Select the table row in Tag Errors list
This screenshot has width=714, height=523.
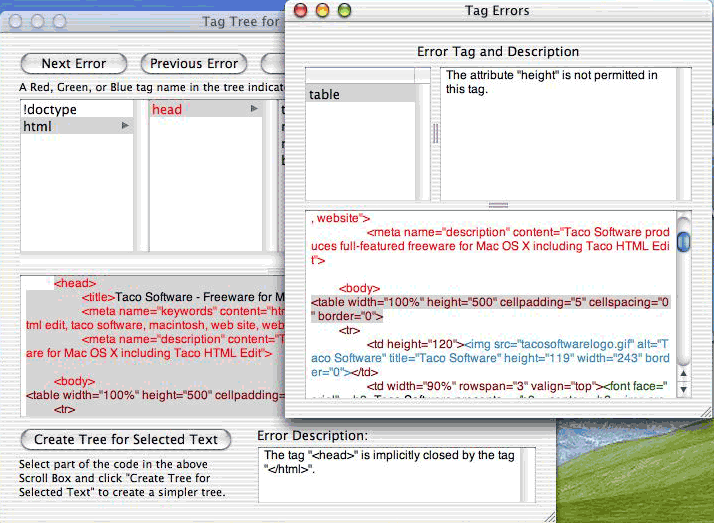click(360, 94)
